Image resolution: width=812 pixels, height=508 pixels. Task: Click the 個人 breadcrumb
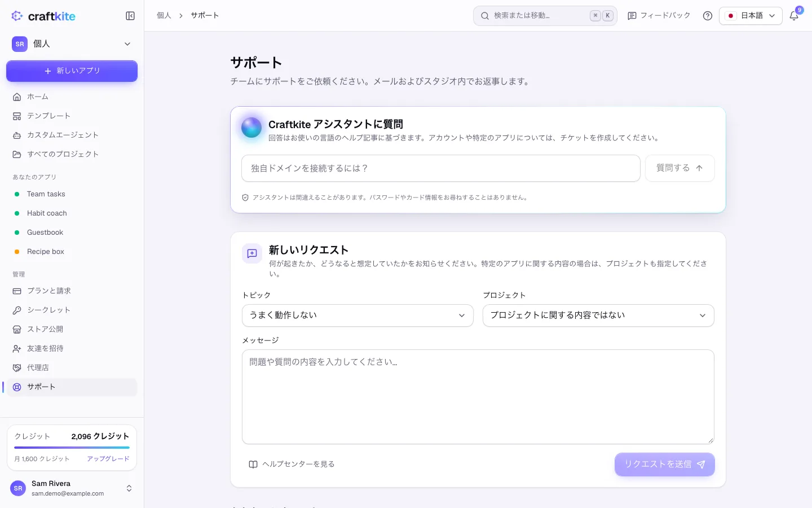coord(164,16)
